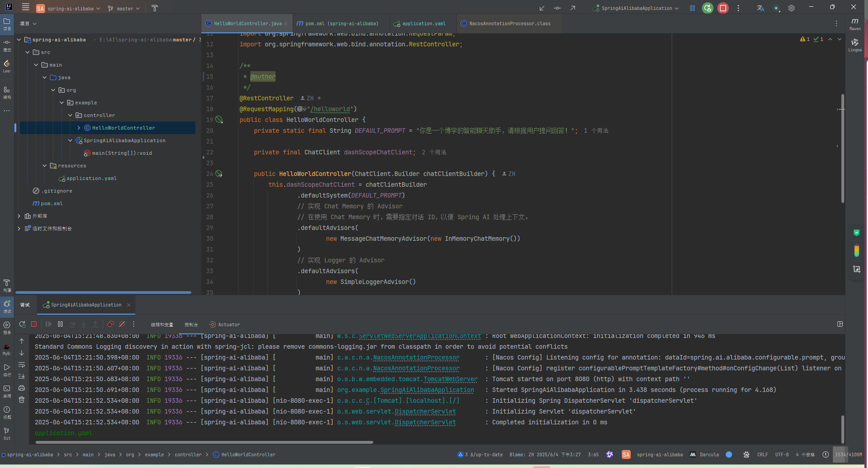Click scroll-to-end console icon
The height and width of the screenshot is (468, 868).
[22, 376]
